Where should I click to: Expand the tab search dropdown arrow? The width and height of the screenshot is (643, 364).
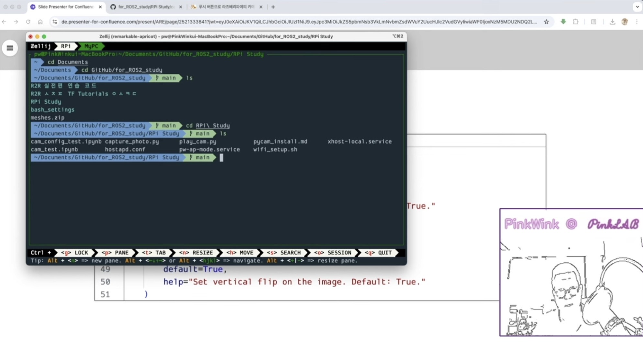click(x=637, y=6)
